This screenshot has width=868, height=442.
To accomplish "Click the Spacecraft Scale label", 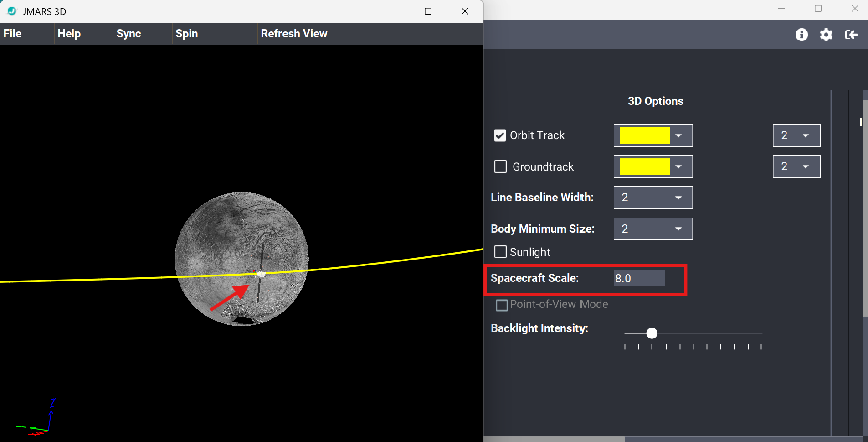I will point(534,278).
